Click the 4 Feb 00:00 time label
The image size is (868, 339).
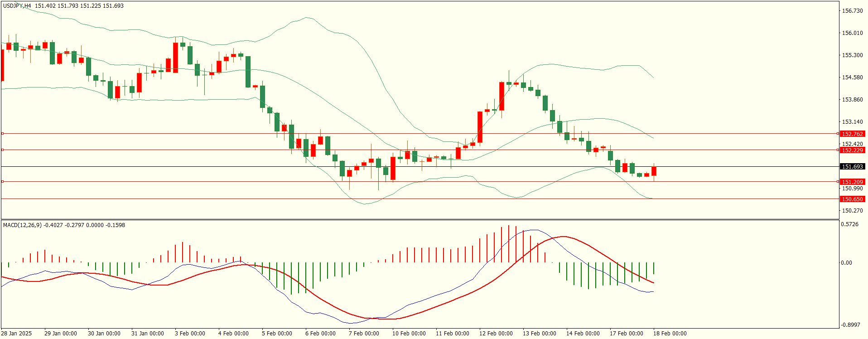coord(233,334)
